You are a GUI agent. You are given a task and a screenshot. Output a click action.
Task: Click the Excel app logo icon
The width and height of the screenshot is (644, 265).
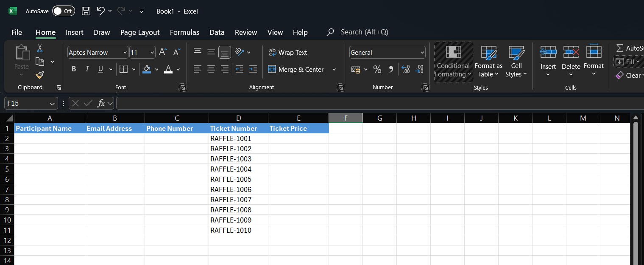coord(13,11)
